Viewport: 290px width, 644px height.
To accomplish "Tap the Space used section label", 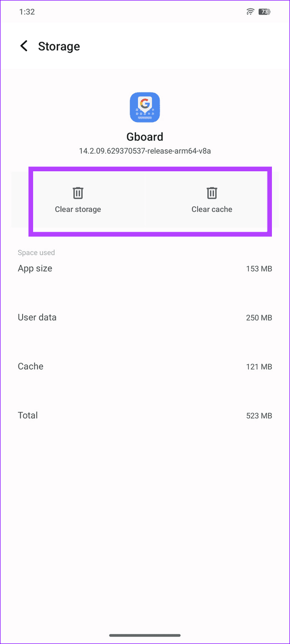I will [36, 253].
